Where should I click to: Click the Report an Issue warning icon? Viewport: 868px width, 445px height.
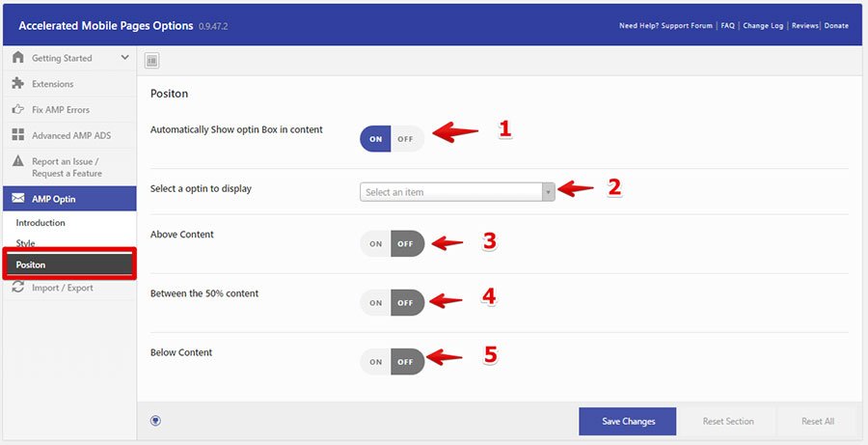(18, 160)
